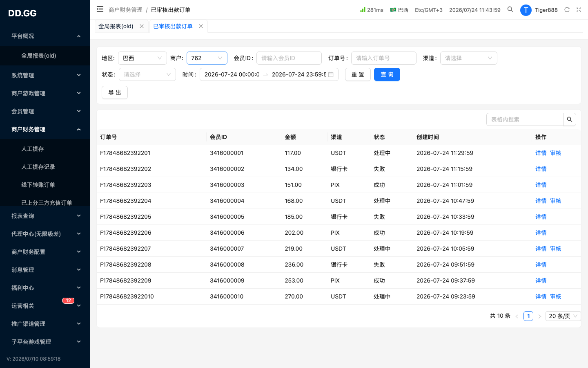Switch to the 全局报表(old) tab
This screenshot has width=588, height=368.
click(116, 26)
